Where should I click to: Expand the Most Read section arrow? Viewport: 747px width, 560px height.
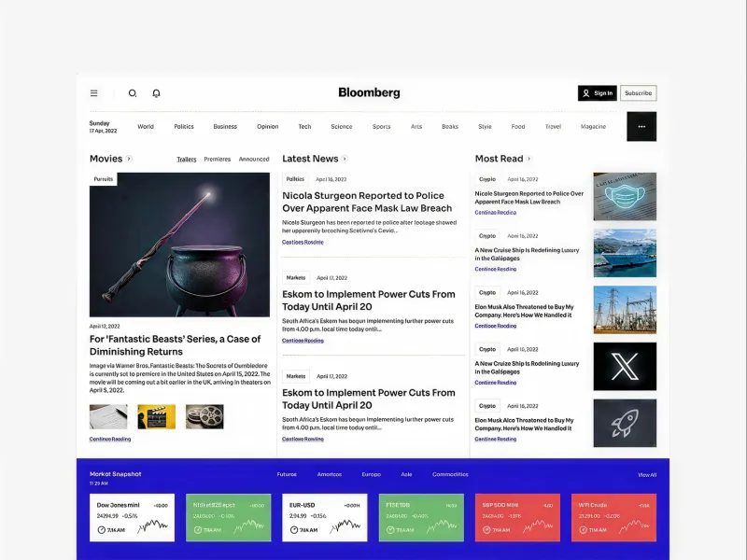pos(529,159)
